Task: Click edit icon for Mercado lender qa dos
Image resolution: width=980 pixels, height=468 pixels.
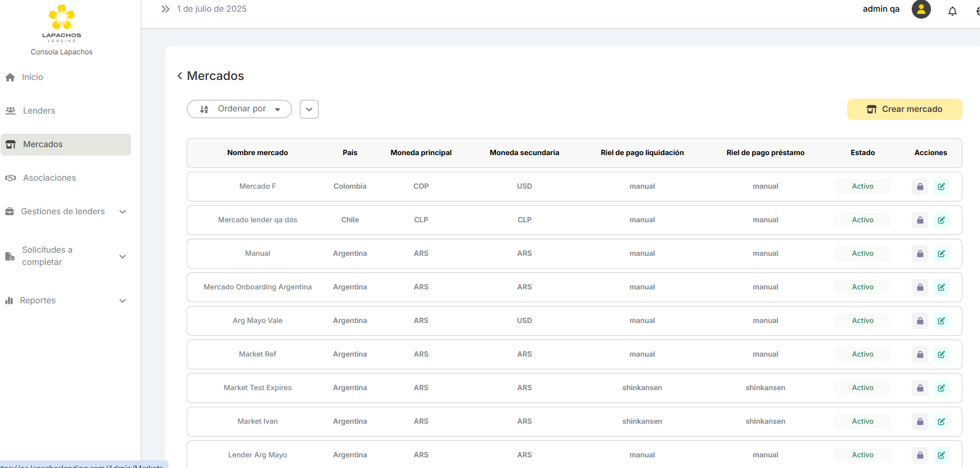Action: [x=941, y=220]
